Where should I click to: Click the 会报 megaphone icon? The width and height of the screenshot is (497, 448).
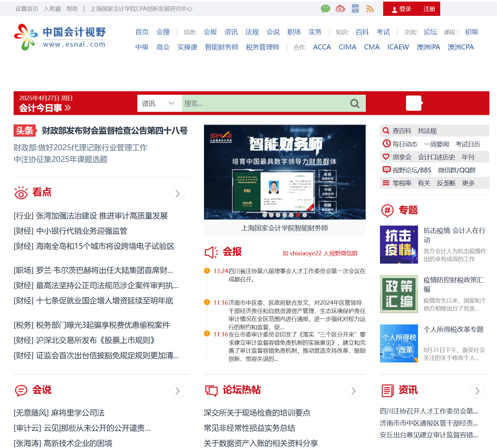(x=211, y=252)
